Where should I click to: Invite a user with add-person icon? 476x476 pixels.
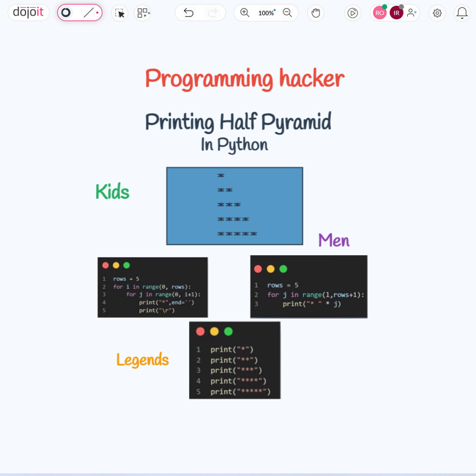pos(412,13)
